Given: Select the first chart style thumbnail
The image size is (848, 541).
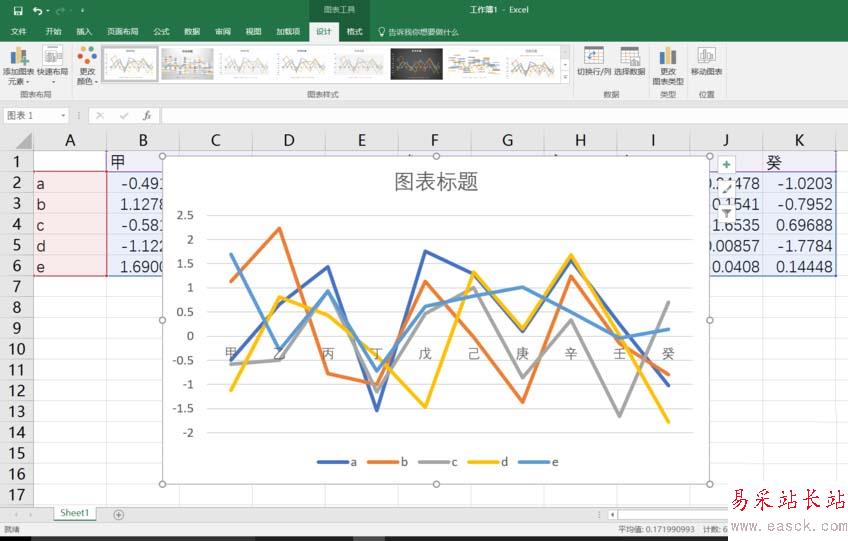Looking at the screenshot, I should (130, 64).
